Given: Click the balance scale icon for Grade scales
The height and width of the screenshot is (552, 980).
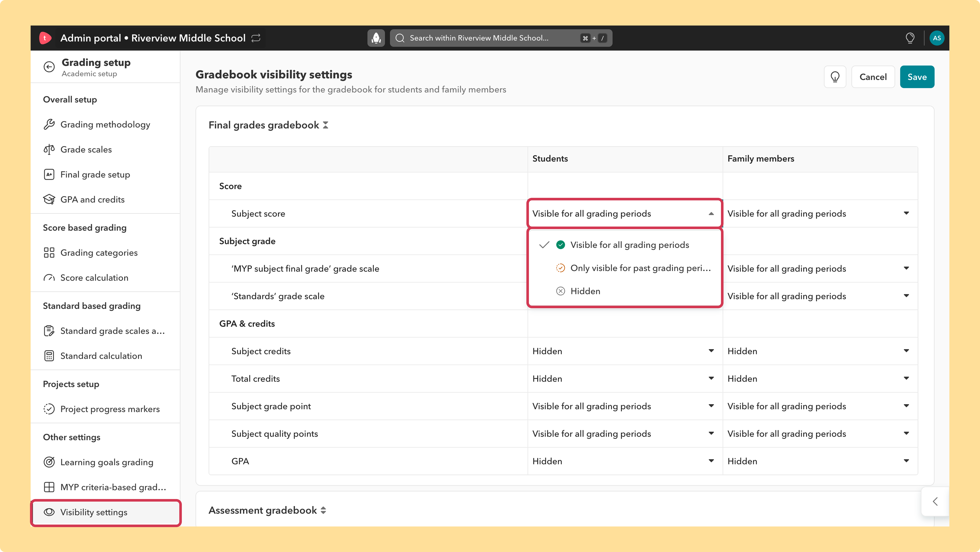Looking at the screenshot, I should tap(49, 149).
